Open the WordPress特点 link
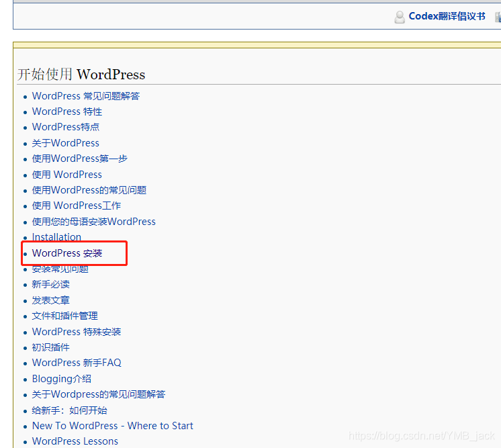Image resolution: width=501 pixels, height=448 pixels. [66, 127]
